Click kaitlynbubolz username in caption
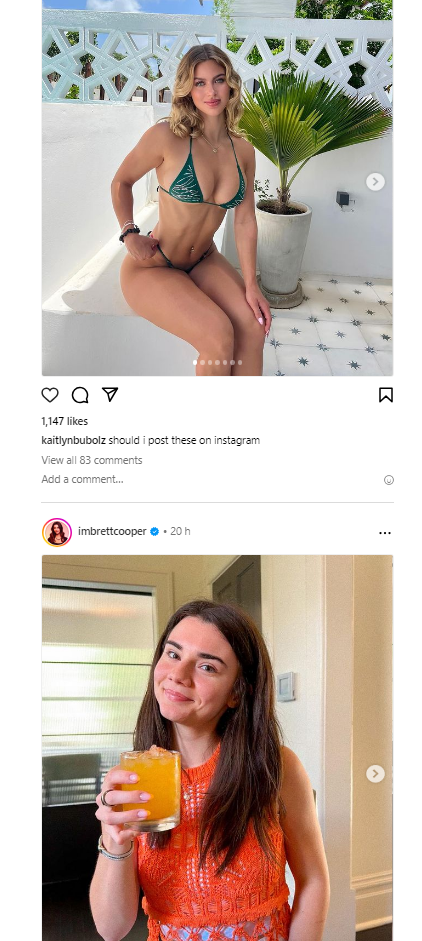Screen dimensions: 422x941 click(73, 440)
